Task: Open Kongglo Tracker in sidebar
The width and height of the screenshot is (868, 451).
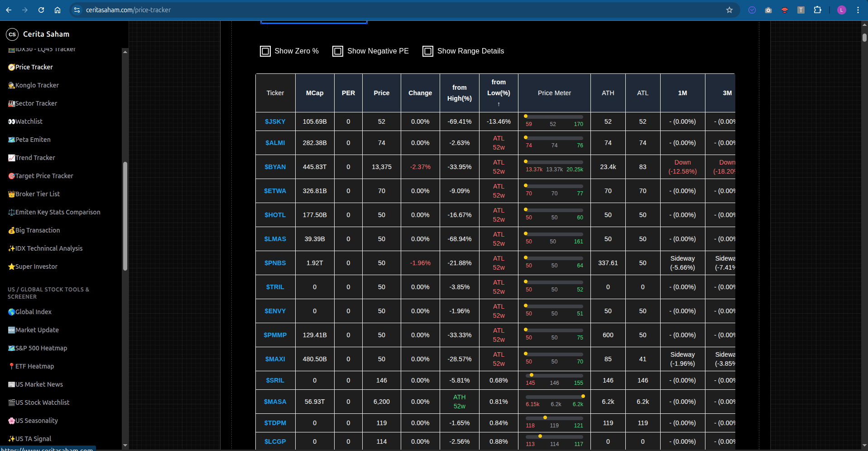Action: click(37, 85)
